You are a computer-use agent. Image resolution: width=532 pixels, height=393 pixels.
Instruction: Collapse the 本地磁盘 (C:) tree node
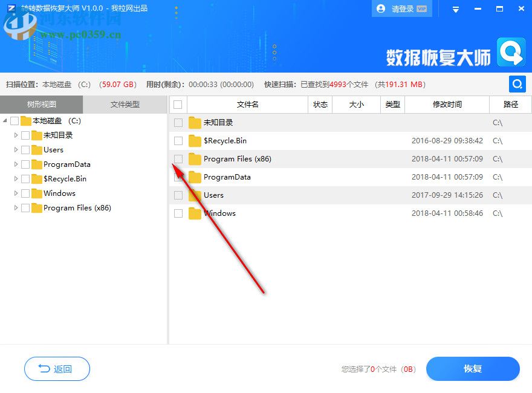[x=6, y=120]
